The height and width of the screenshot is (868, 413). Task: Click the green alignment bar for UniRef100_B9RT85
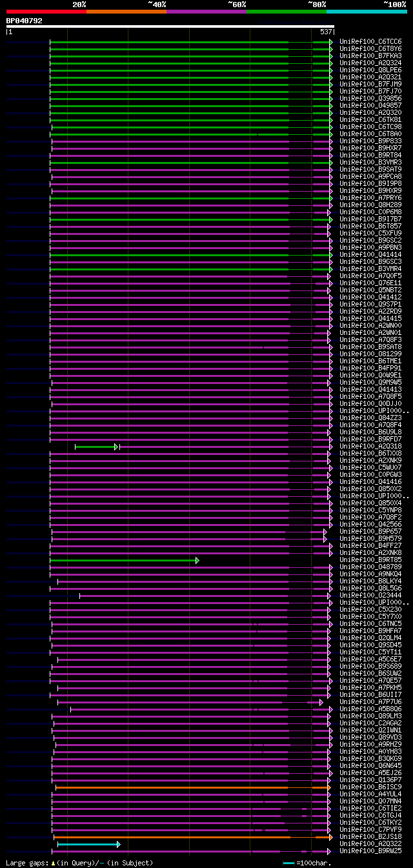pyautogui.click(x=125, y=560)
